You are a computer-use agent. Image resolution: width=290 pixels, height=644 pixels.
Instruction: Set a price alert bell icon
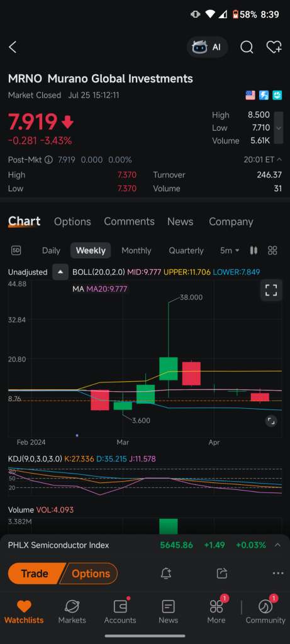click(x=166, y=574)
